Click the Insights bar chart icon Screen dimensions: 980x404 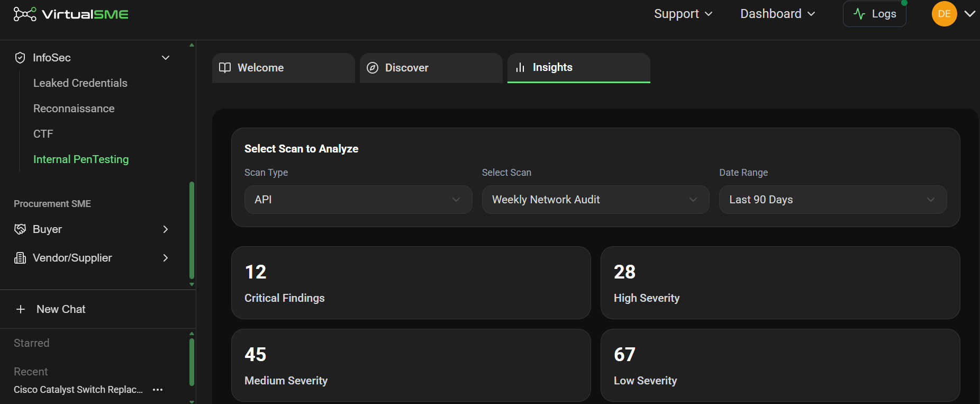tap(520, 67)
